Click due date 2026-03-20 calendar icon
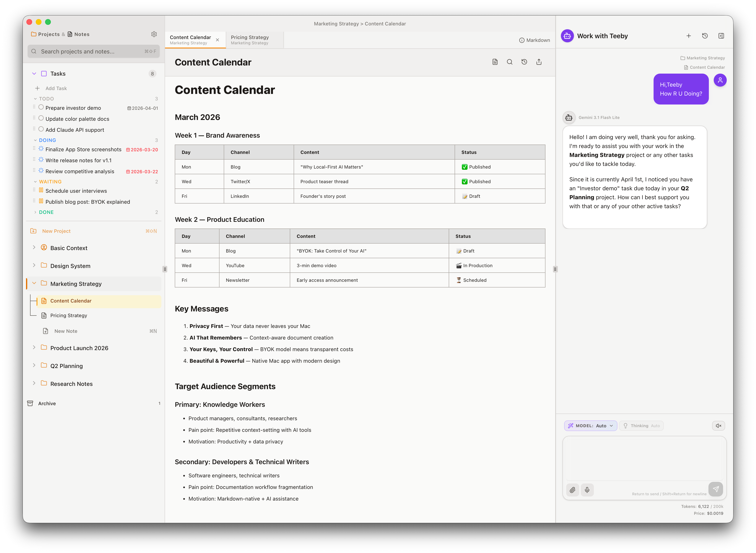Screen dimensions: 756x553 point(128,150)
